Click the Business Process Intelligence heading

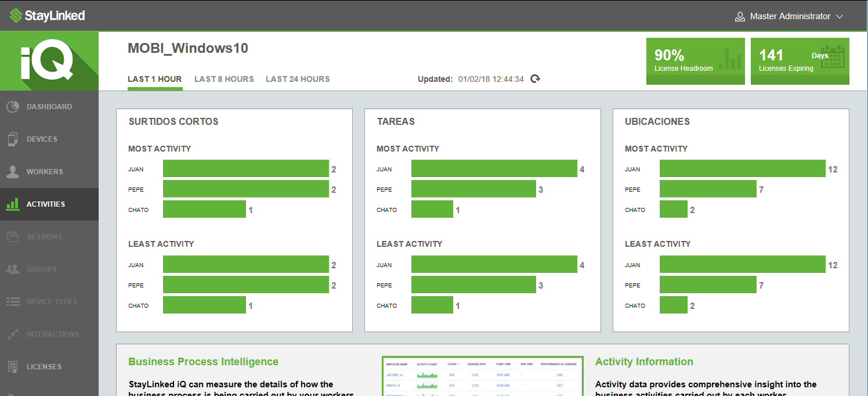point(203,362)
